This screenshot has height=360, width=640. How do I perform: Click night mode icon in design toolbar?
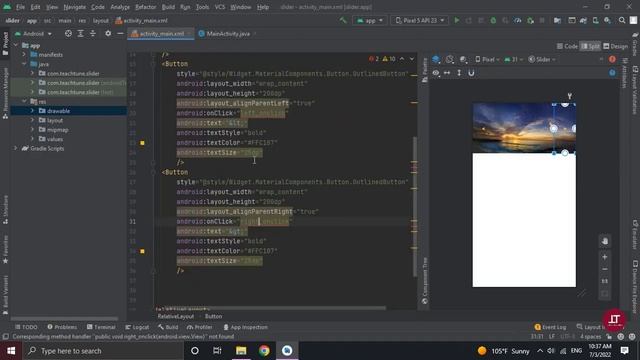tap(463, 60)
